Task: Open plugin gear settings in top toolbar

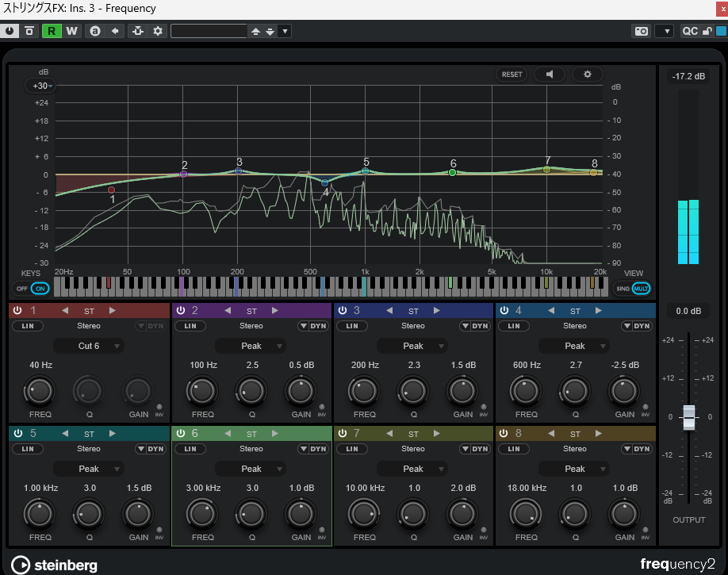Action: [158, 31]
